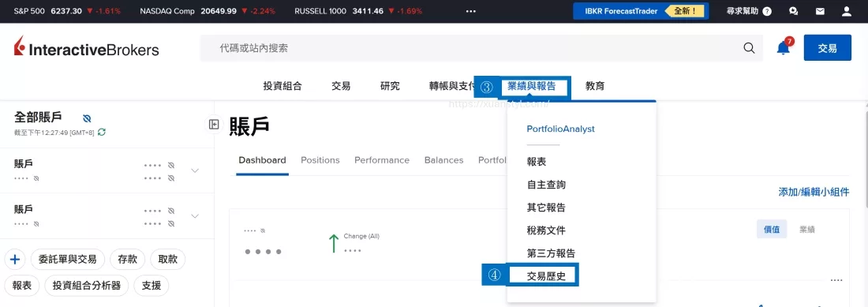Open the 教育 menu
This screenshot has height=307, width=868.
[595, 86]
